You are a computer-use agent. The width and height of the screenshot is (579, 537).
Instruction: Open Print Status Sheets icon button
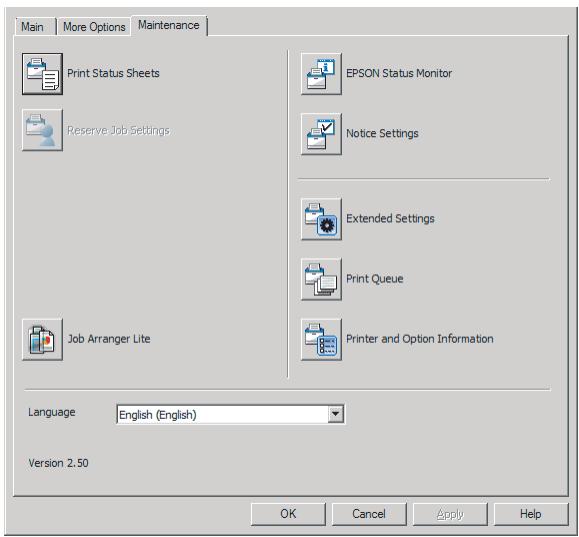42,74
